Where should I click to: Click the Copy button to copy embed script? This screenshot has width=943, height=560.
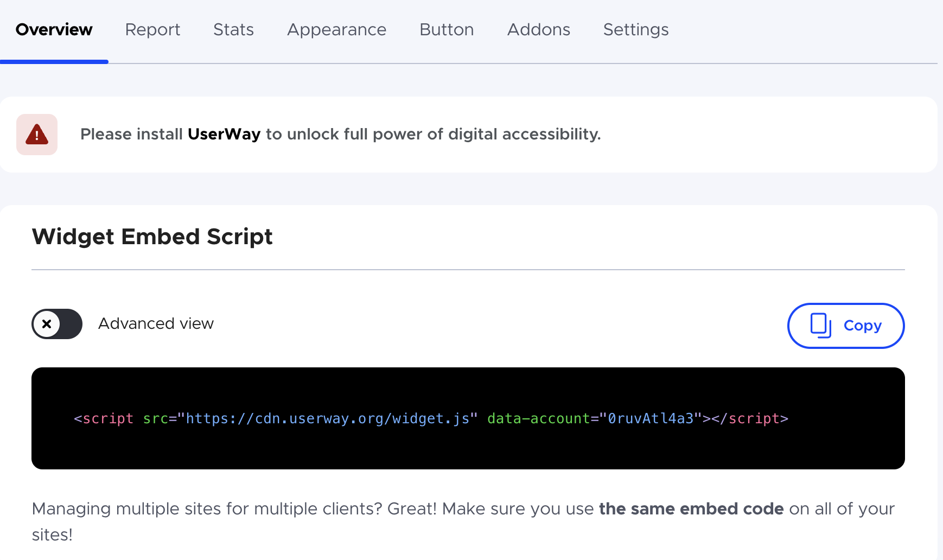845,326
